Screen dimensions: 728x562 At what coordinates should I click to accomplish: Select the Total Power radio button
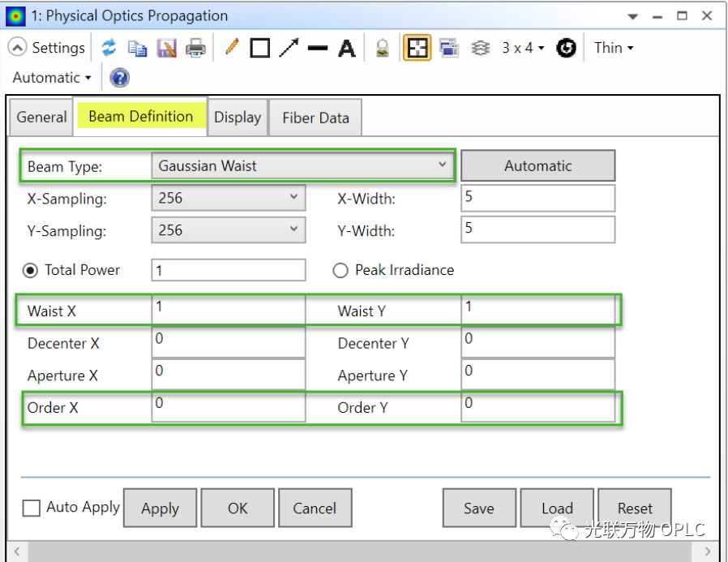coord(30,270)
